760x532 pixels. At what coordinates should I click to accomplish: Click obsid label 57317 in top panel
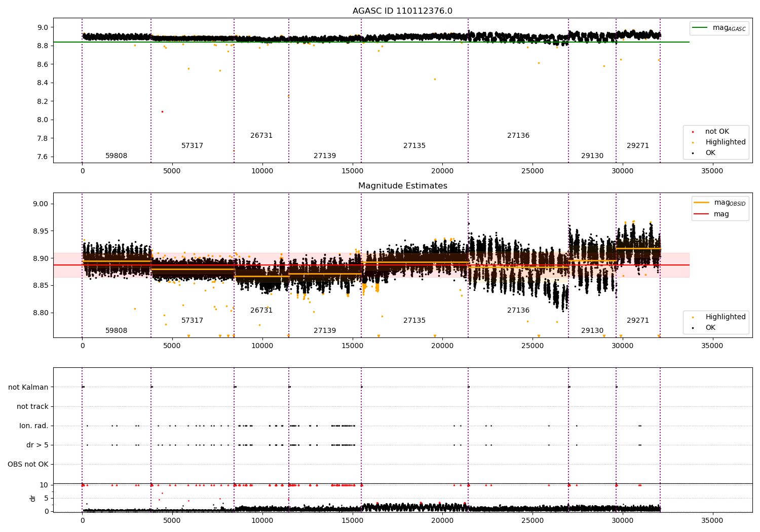[193, 146]
